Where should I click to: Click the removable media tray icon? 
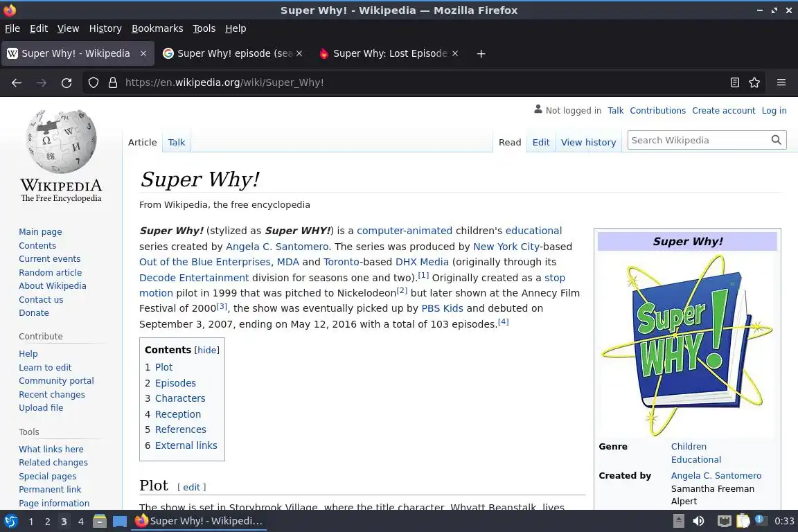[x=679, y=521]
